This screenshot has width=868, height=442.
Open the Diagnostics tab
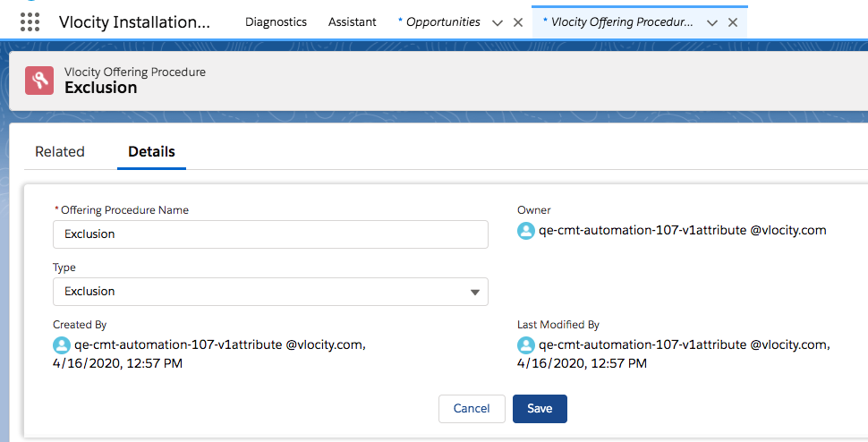click(276, 22)
